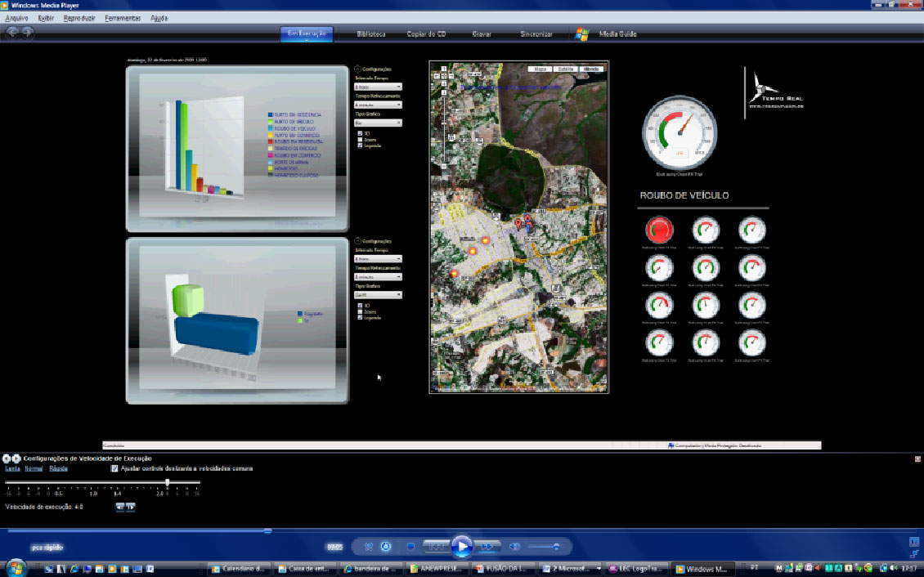
Task: Close the playback speed settings pane
Action: (917, 458)
